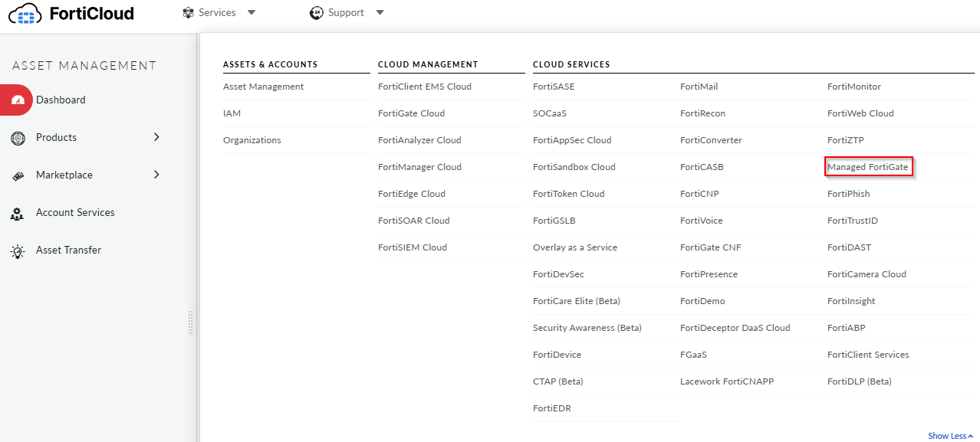980x442 pixels.
Task: Expand the Marketplace submenu chevron
Action: (x=156, y=175)
